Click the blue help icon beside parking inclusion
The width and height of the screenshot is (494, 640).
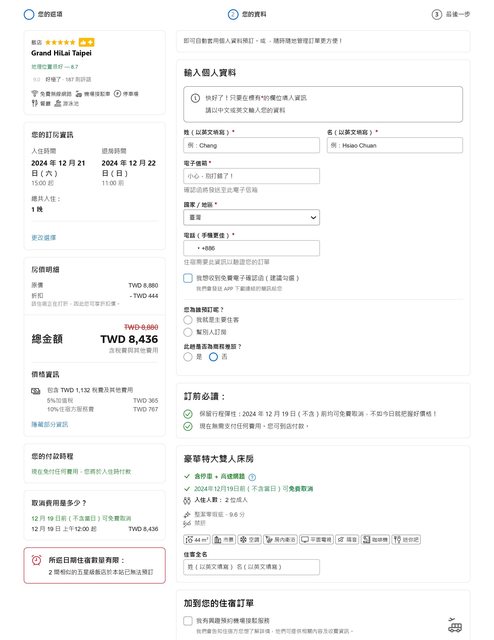click(x=252, y=477)
